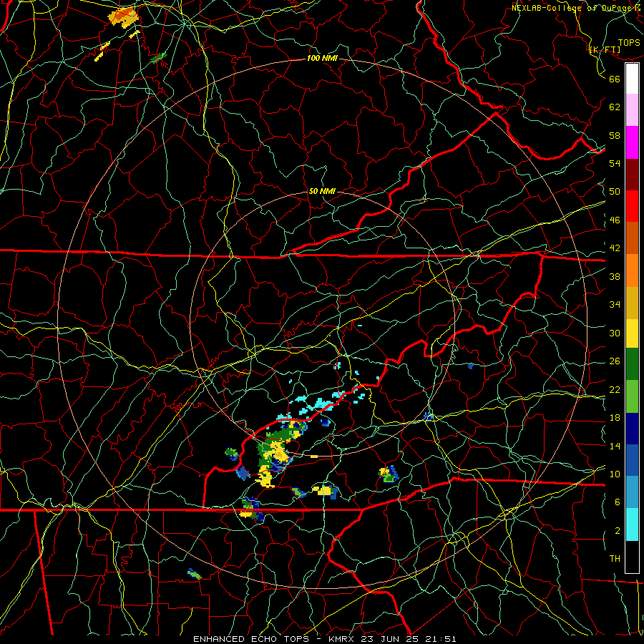Select the TH threshold label
Image resolution: width=644 pixels, height=644 pixels.
pyautogui.click(x=615, y=558)
